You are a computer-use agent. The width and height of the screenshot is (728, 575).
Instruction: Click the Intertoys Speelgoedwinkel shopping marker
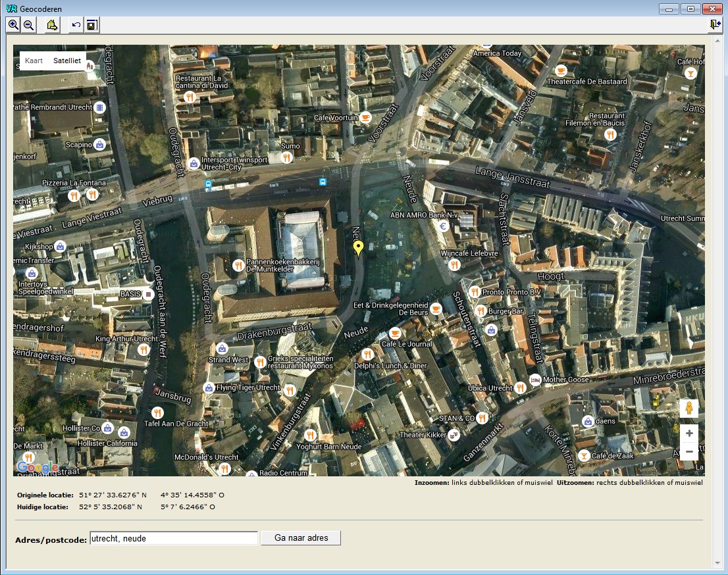click(32, 273)
